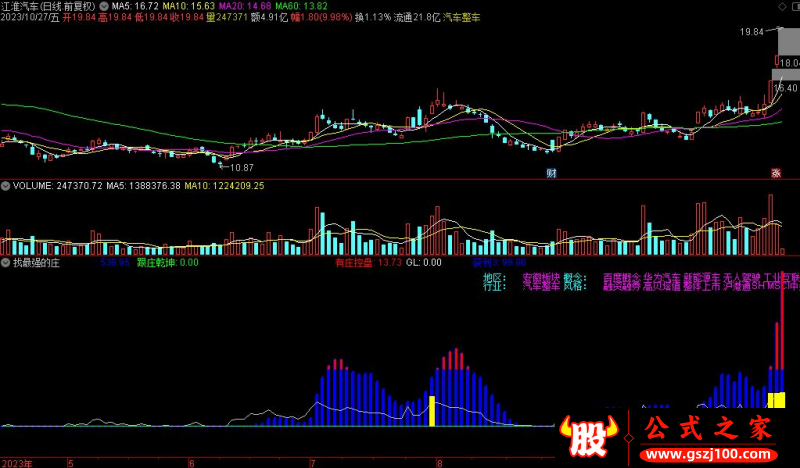The height and width of the screenshot is (468, 800).
Task: Click the blue 538.95 indicator value
Action: point(115,263)
